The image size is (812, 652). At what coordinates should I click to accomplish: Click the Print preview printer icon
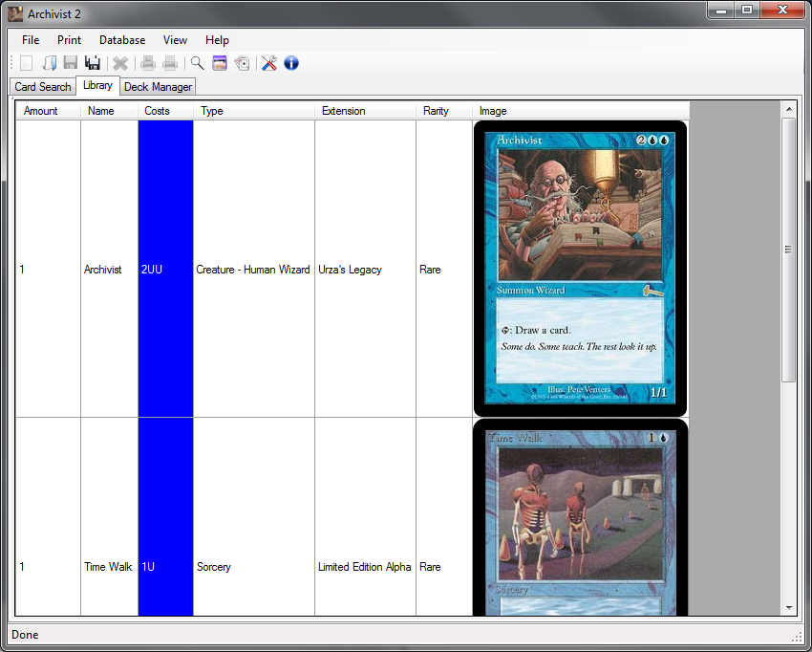click(148, 63)
